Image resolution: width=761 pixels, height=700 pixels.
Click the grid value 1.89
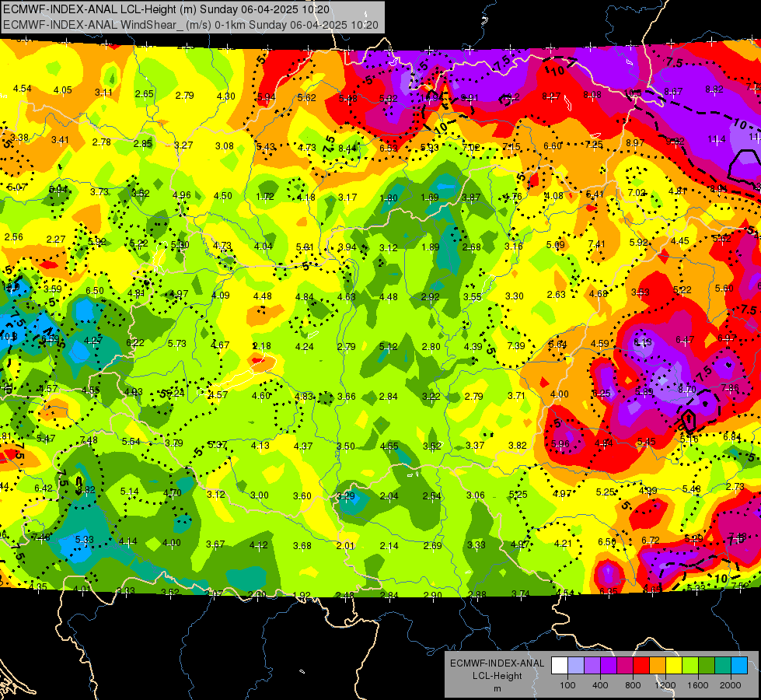pyautogui.click(x=430, y=247)
